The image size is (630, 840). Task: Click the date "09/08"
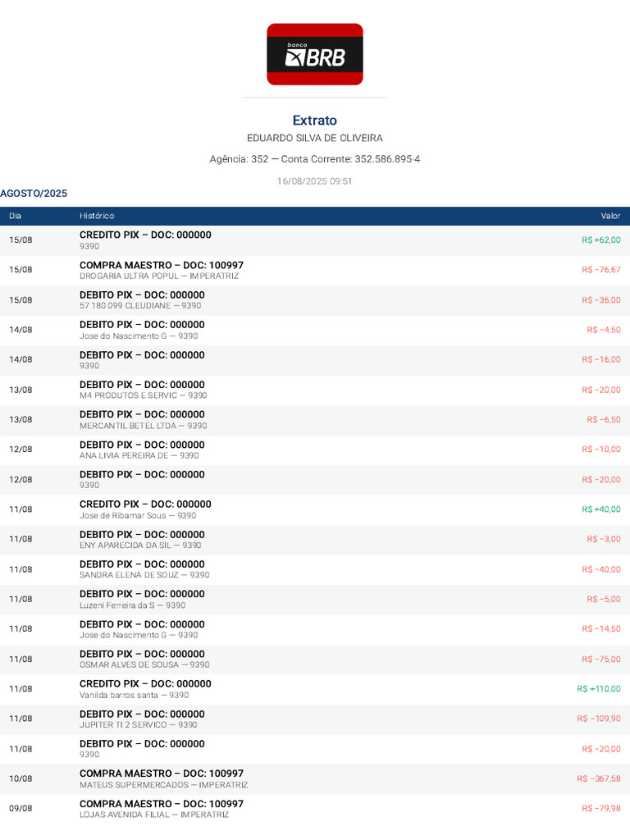click(21, 808)
